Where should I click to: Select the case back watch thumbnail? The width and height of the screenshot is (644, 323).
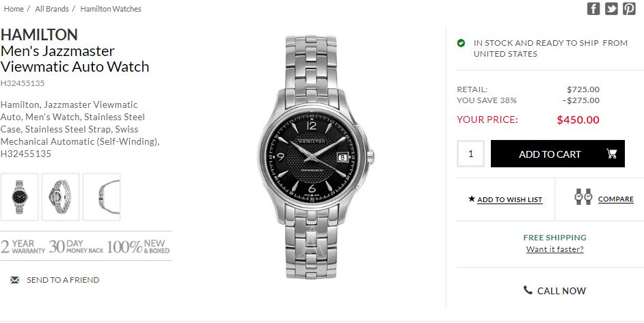(x=60, y=197)
